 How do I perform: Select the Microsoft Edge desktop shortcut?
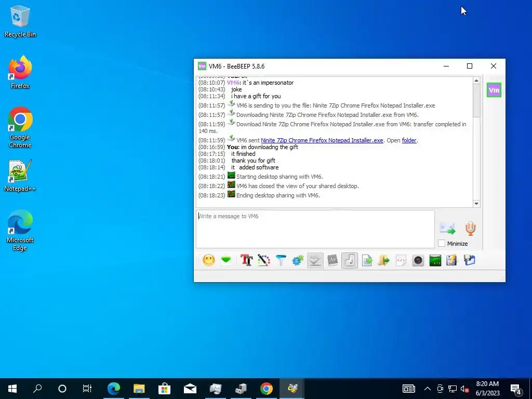click(x=20, y=230)
